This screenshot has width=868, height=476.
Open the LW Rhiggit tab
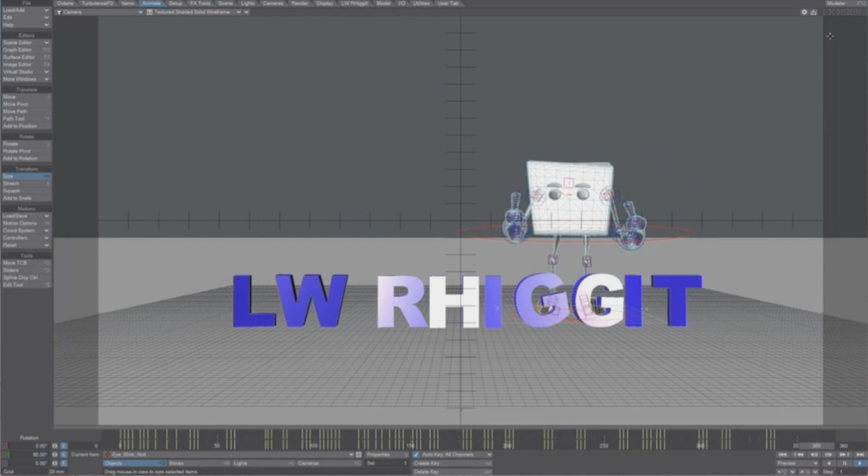[355, 3]
